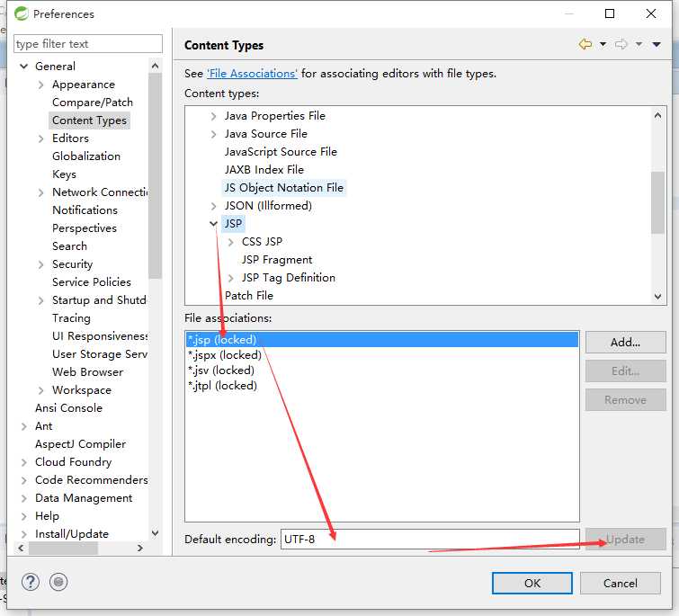Click the back navigation arrow icon
The height and width of the screenshot is (616, 679).
585,44
